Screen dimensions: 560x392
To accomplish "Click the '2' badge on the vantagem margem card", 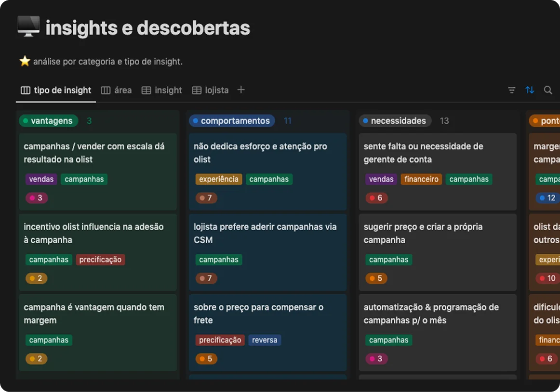I will coord(37,359).
